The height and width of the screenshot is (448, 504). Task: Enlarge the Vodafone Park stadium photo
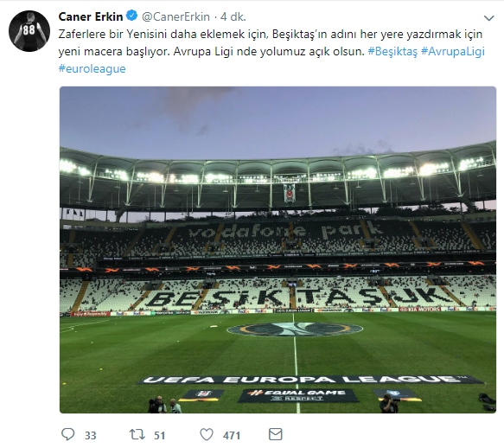pos(278,250)
